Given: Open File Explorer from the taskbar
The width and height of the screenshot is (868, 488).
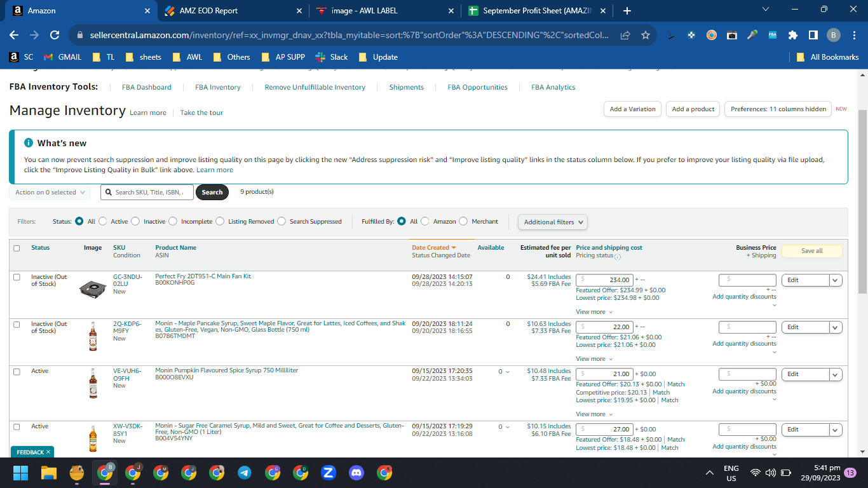Looking at the screenshot, I should pos(49,473).
